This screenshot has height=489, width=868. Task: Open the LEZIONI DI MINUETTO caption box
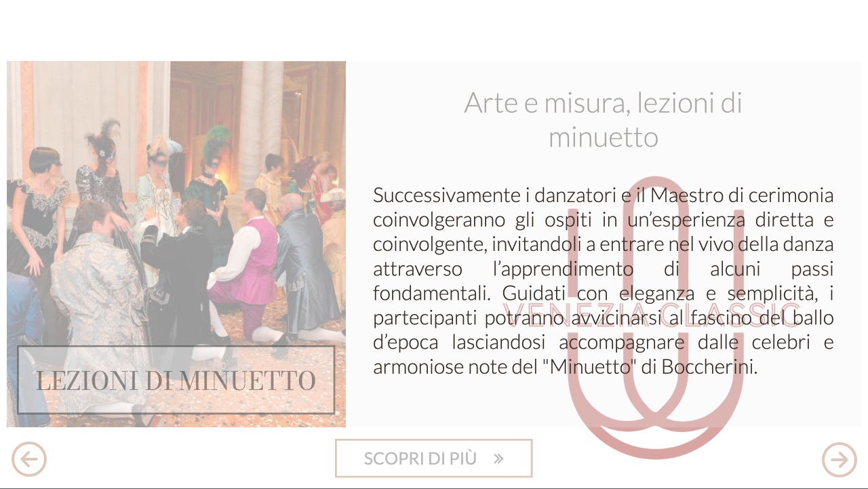[x=176, y=380]
